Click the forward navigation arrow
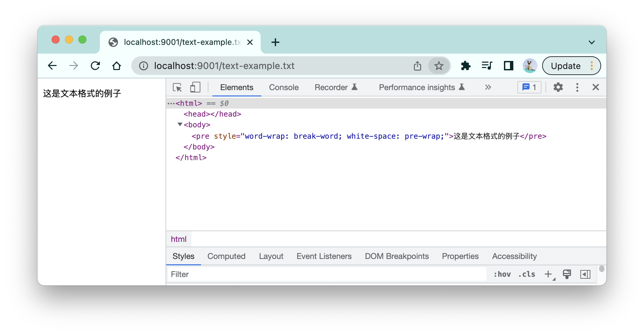The image size is (644, 335). [74, 66]
